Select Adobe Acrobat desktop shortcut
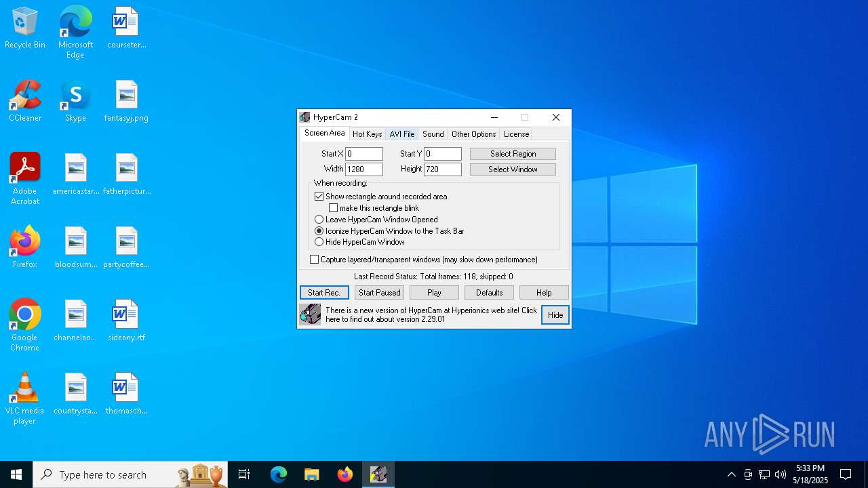This screenshot has width=868, height=488. click(x=25, y=179)
